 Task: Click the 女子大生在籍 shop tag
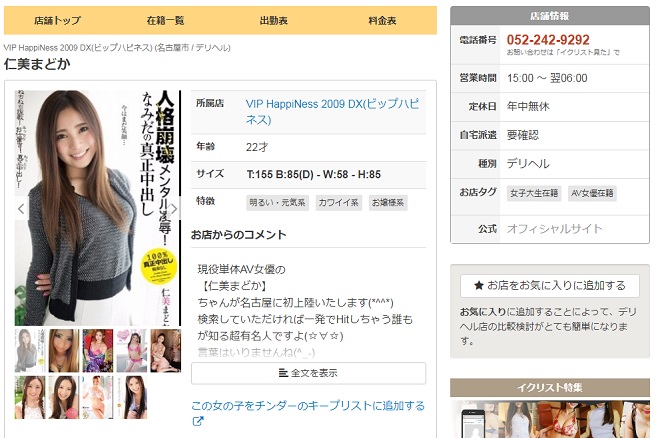[535, 192]
